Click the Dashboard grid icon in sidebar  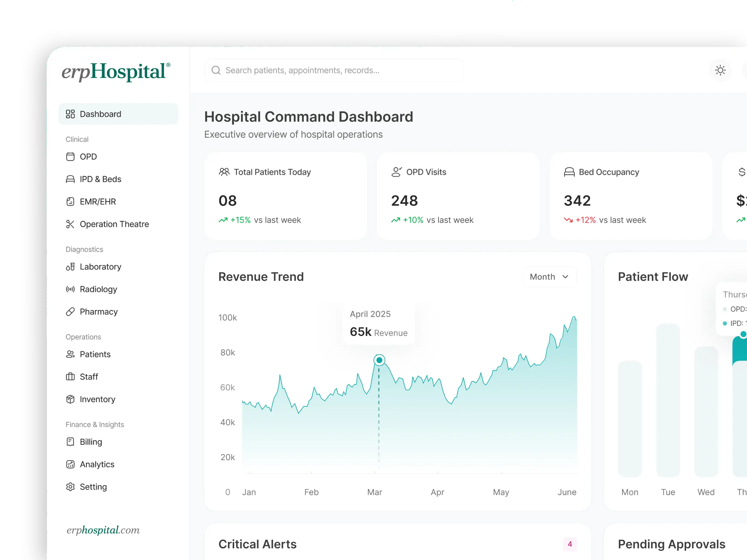(70, 114)
